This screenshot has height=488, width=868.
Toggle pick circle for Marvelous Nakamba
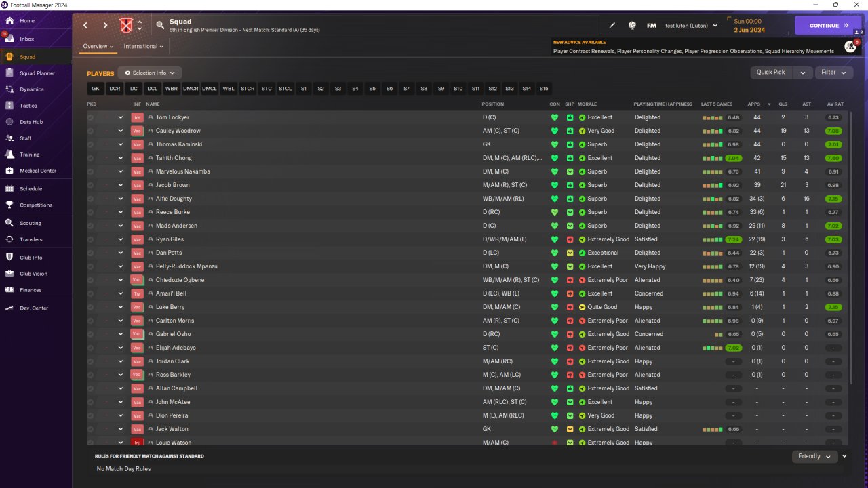tap(90, 171)
